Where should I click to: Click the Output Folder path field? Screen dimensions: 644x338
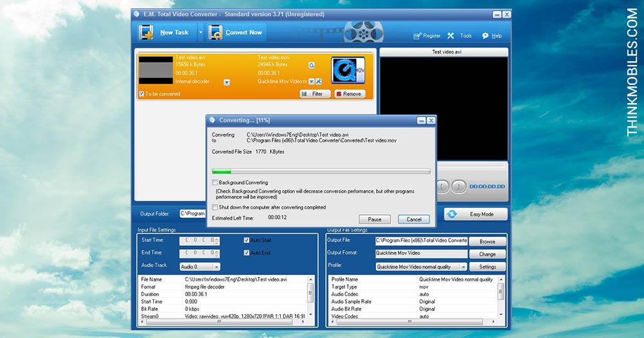tap(193, 214)
